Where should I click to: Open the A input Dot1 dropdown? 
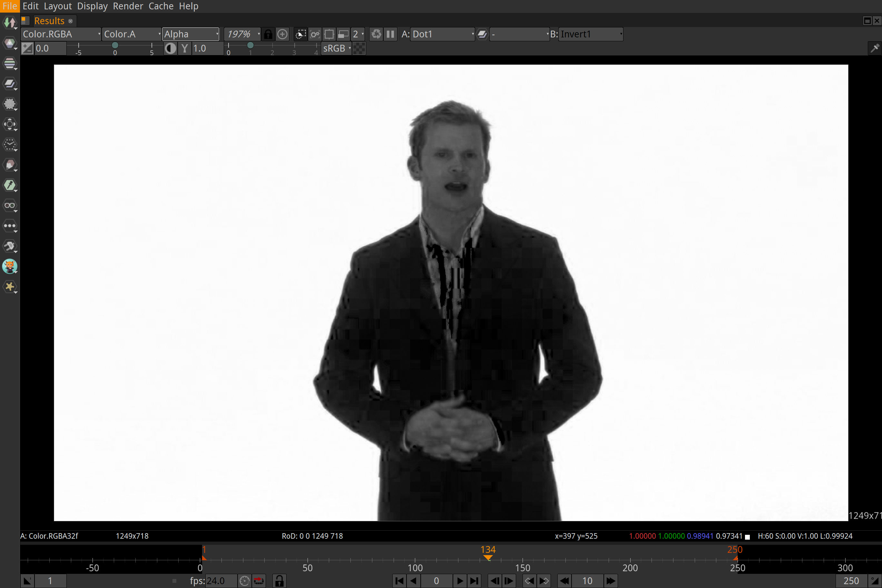point(443,34)
